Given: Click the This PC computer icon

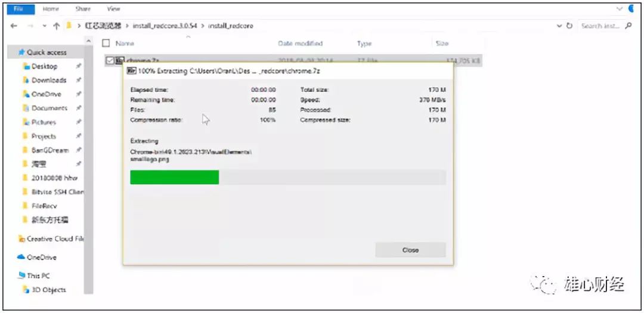Looking at the screenshot, I should [x=21, y=275].
